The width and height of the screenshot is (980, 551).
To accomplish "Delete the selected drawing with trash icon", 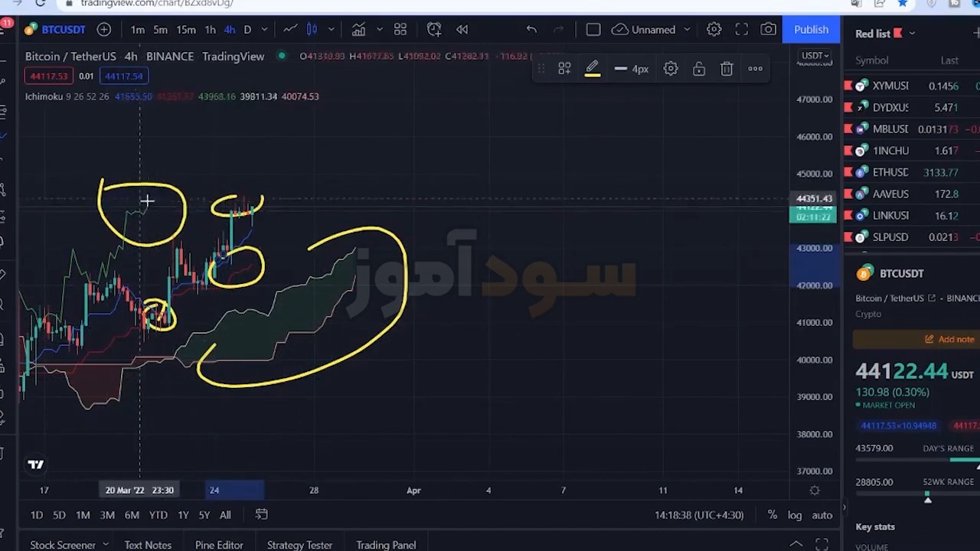I will tap(727, 69).
